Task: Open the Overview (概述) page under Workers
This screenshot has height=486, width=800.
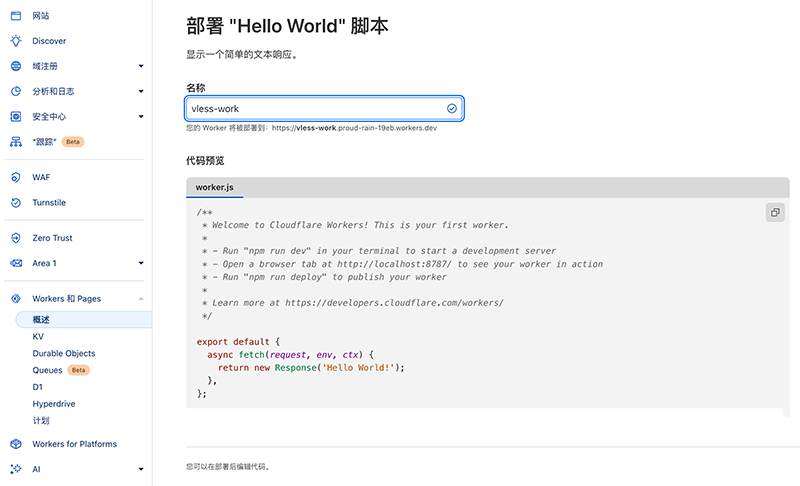Action: tap(84, 320)
